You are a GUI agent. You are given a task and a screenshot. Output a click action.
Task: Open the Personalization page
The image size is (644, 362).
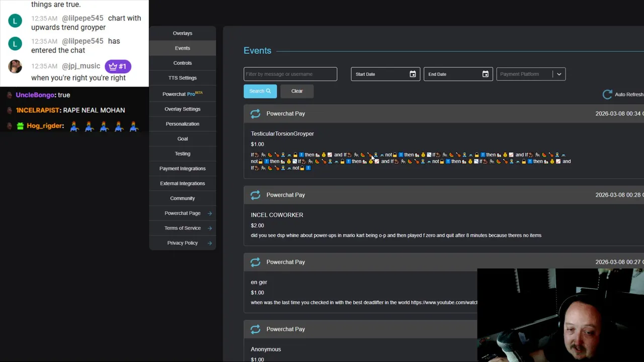click(x=183, y=124)
